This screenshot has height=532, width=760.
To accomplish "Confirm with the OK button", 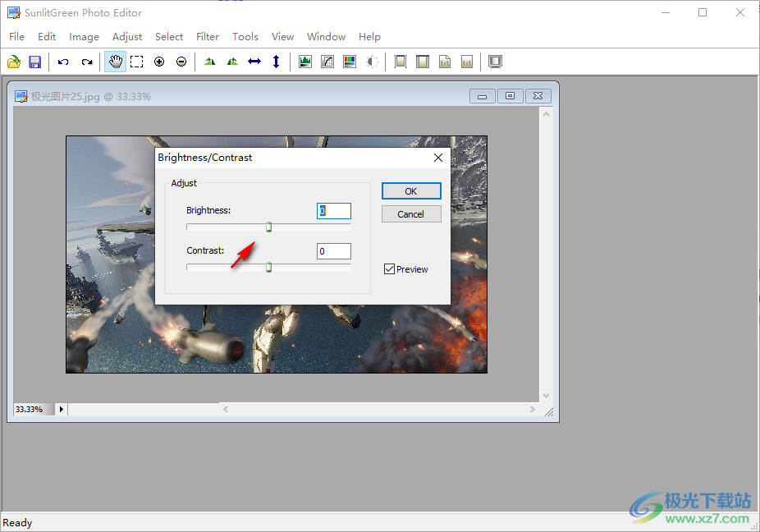I will click(411, 191).
